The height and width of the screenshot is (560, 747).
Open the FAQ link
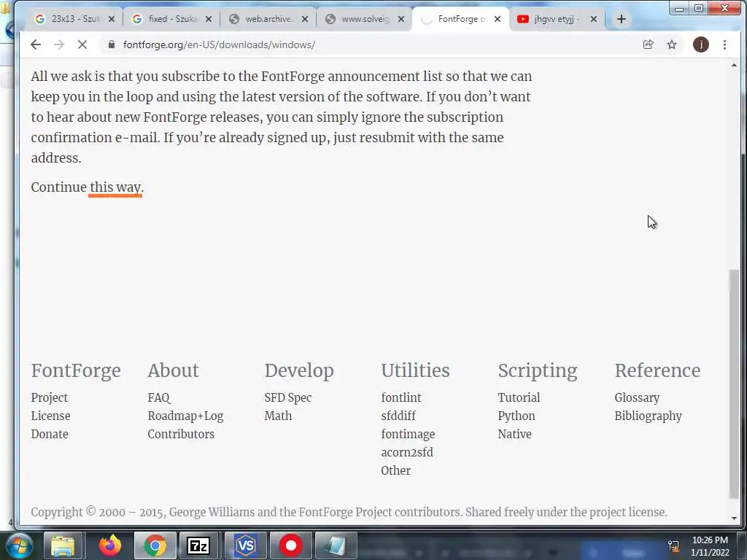pos(158,397)
